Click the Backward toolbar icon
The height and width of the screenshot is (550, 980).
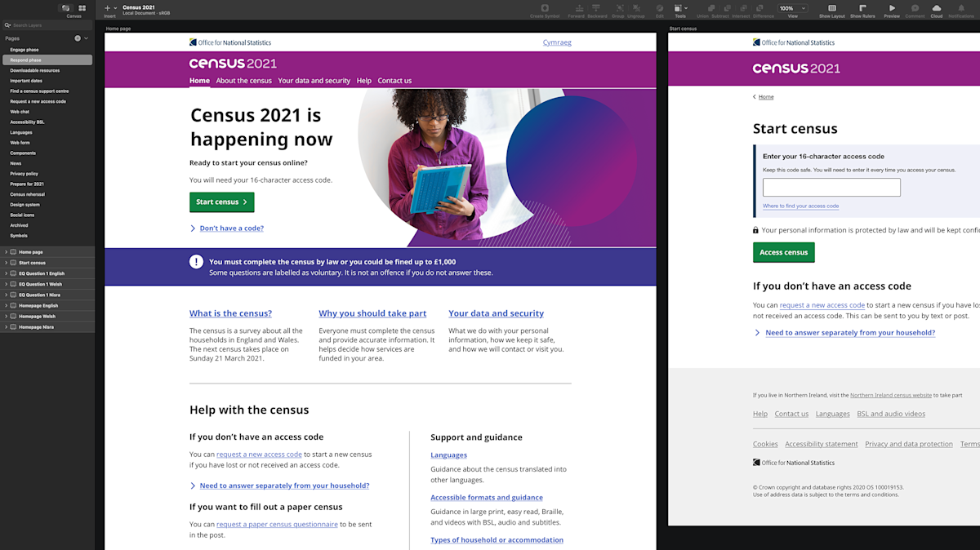pos(597,8)
